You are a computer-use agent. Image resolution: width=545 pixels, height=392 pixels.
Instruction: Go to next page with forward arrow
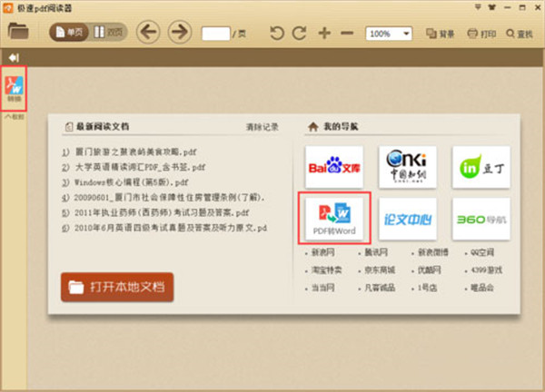coord(179,33)
